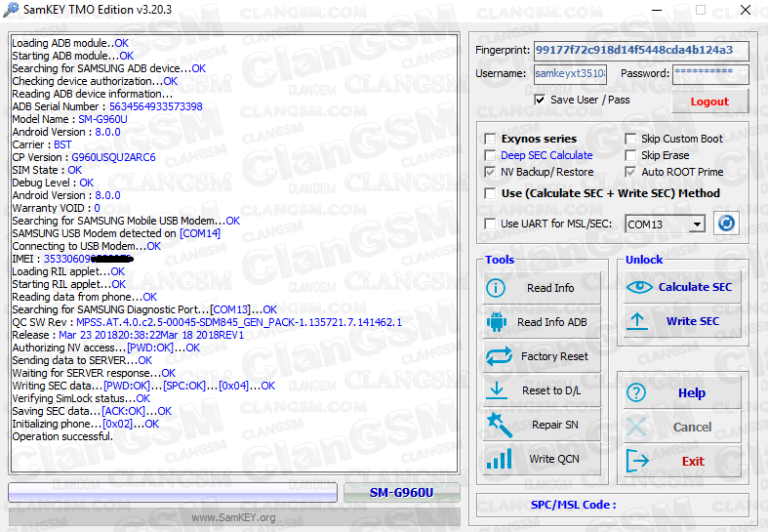This screenshot has height=532, width=768.
Task: Click the Carrier BST log line
Action: tap(42, 144)
